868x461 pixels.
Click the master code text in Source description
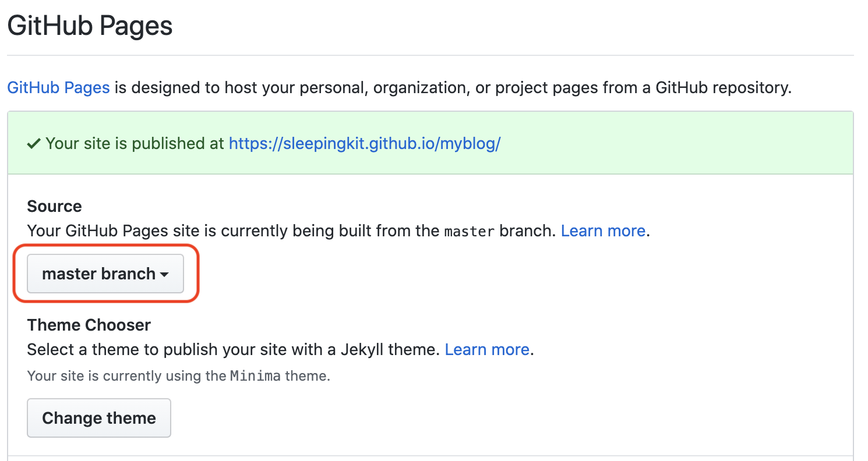tap(470, 232)
